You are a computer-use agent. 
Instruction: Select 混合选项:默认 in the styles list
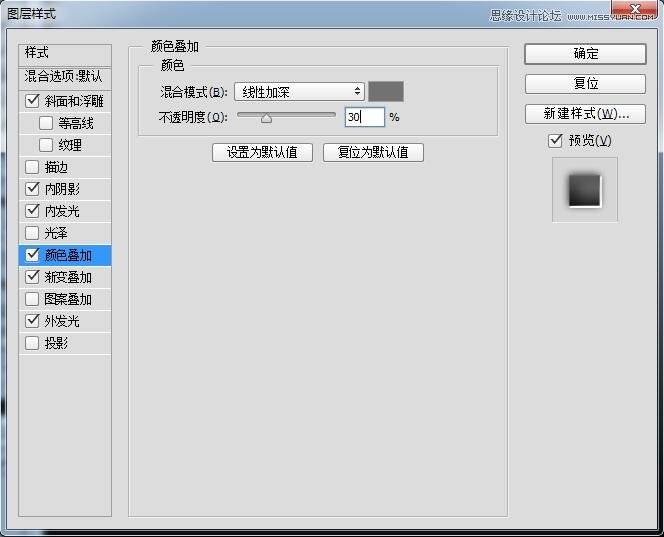tap(65, 78)
